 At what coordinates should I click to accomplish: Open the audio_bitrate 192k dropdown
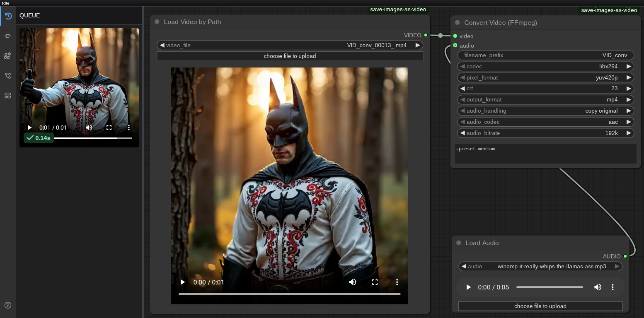click(x=546, y=133)
